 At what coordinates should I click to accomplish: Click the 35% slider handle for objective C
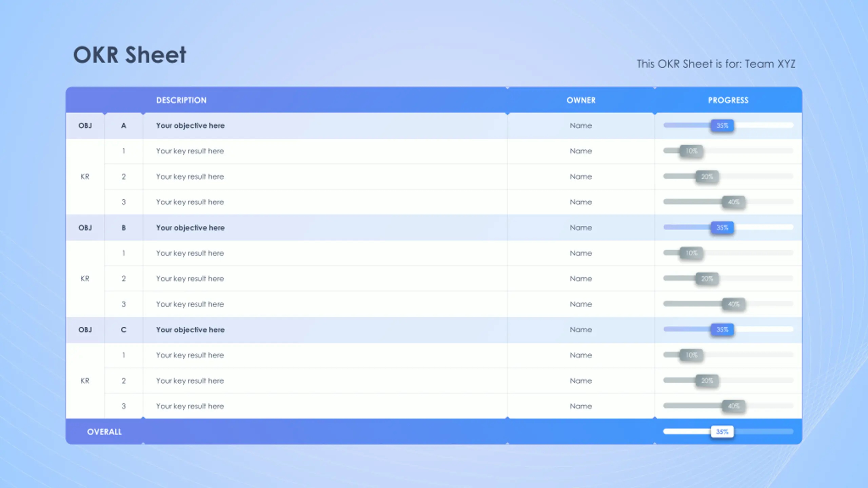coord(722,330)
